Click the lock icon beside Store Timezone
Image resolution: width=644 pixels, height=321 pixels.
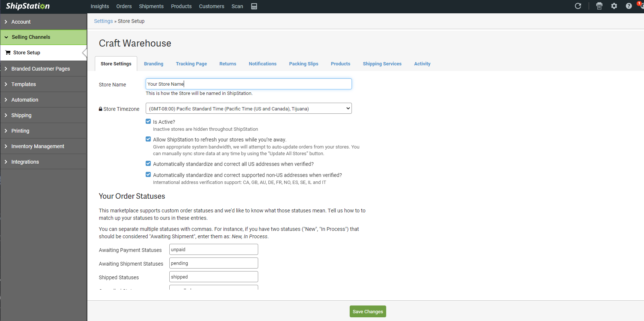point(100,109)
